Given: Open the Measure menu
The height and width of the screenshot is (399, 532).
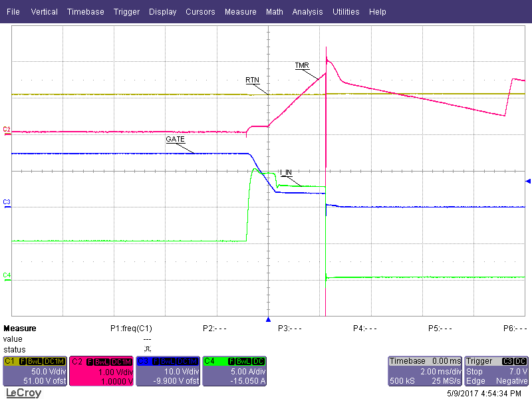Looking at the screenshot, I should pyautogui.click(x=240, y=12).
